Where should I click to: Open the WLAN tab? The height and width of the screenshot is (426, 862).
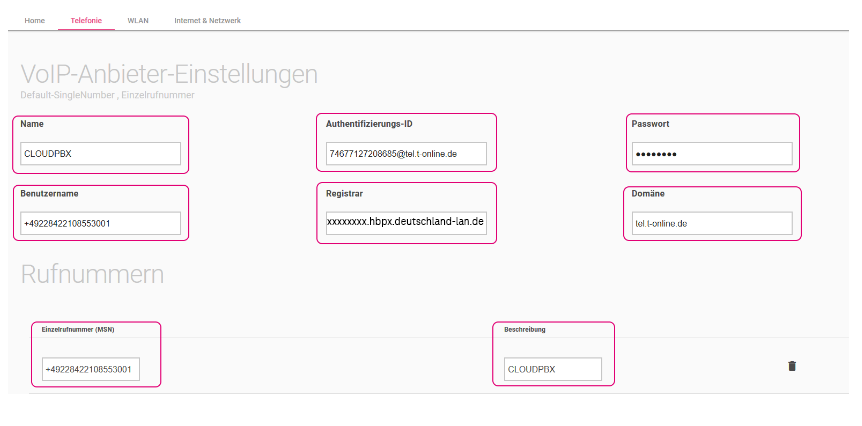click(x=138, y=20)
